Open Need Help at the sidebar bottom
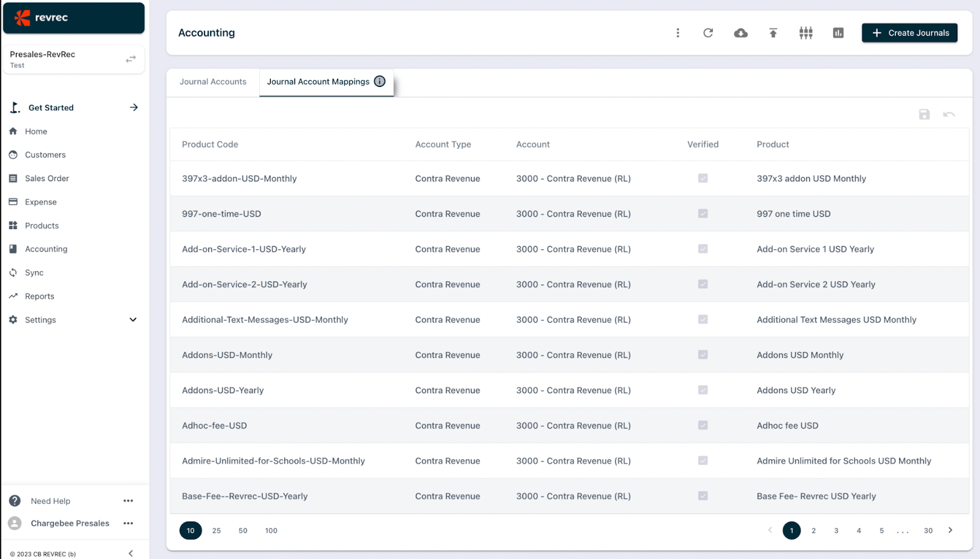This screenshot has height=559, width=980. coord(50,500)
